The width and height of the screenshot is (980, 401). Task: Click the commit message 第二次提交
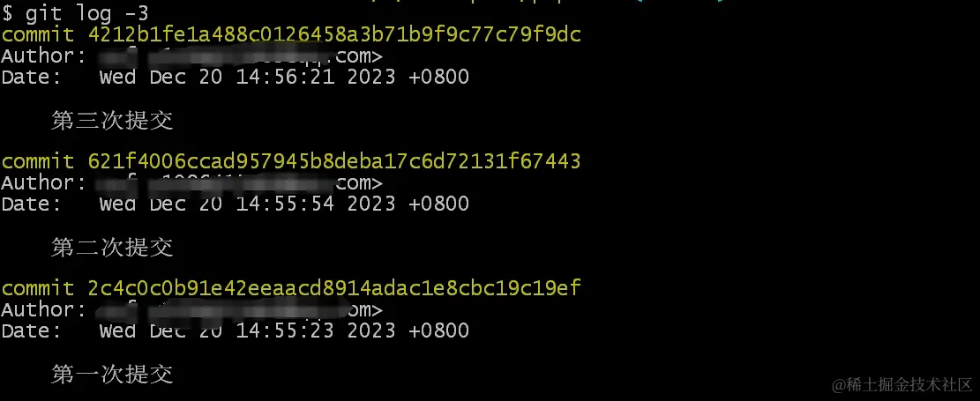(x=113, y=248)
